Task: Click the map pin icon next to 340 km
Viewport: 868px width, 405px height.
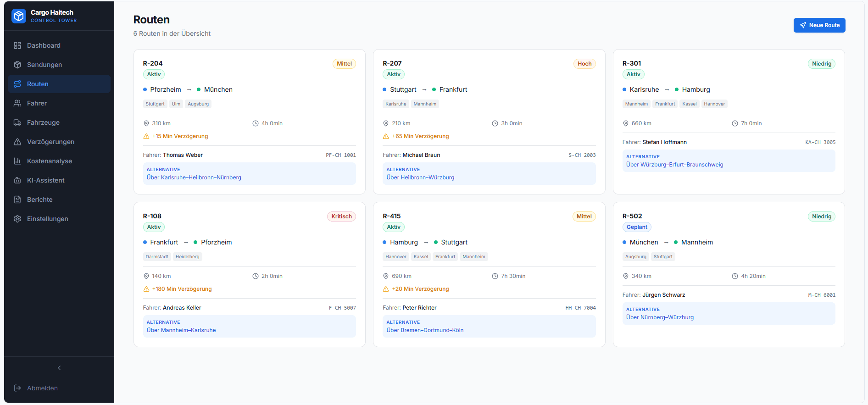Action: [x=626, y=276]
